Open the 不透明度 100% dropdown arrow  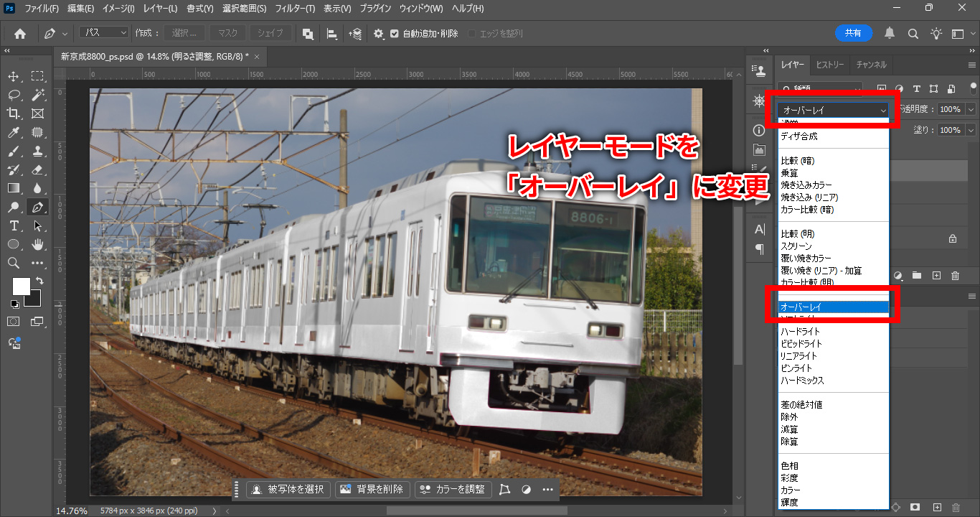[x=971, y=109]
